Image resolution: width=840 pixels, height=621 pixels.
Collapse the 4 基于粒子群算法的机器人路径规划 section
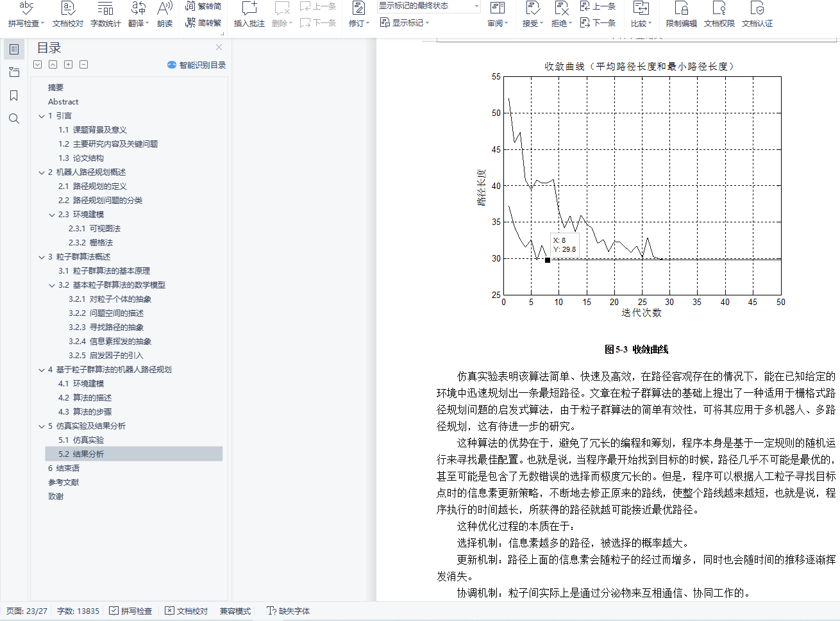point(42,370)
